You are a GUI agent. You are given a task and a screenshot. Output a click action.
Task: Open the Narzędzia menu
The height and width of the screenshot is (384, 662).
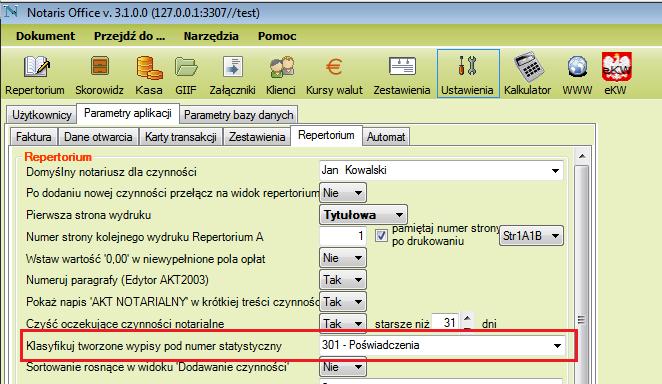[x=211, y=36]
